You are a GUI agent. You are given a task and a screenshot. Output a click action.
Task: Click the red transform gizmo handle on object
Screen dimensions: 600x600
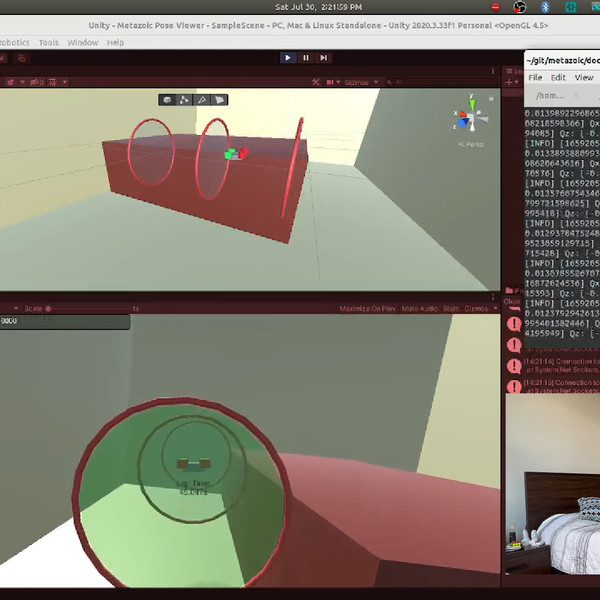tap(243, 153)
